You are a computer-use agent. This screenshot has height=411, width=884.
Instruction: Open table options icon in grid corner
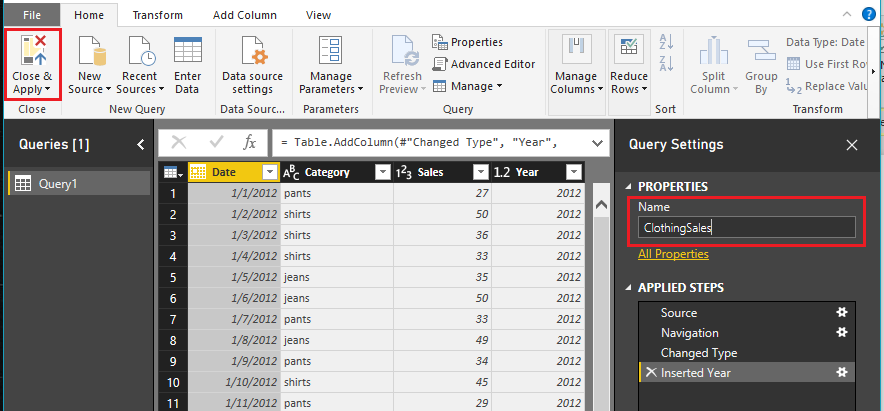(x=173, y=173)
